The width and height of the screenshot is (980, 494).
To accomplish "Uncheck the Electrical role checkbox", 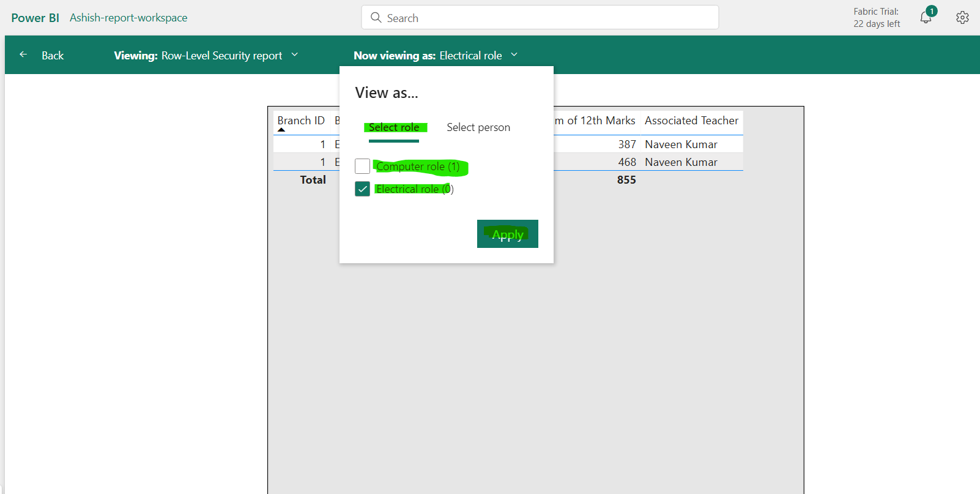I will [x=362, y=189].
